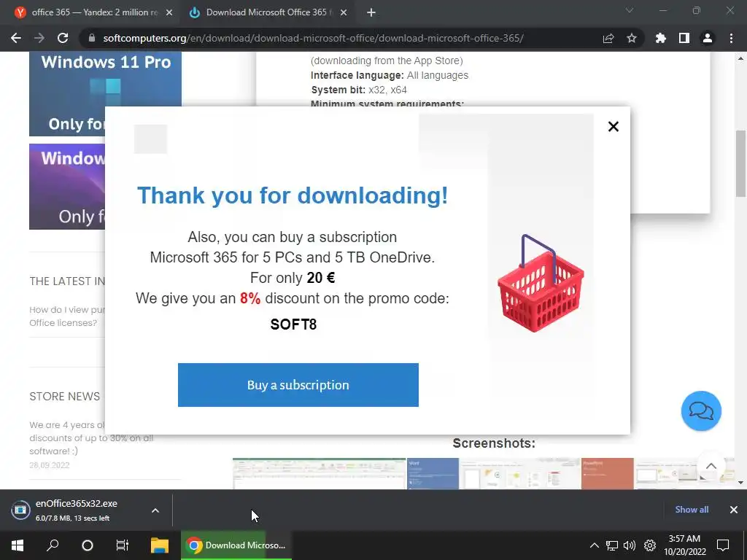Open the Office licenses article link
The height and width of the screenshot is (560, 747).
(x=66, y=316)
